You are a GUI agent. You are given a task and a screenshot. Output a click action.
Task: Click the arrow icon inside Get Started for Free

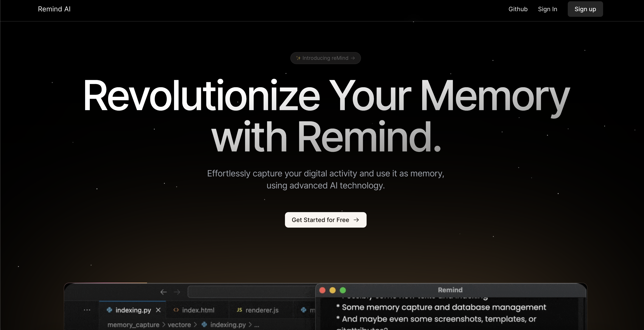pos(356,220)
